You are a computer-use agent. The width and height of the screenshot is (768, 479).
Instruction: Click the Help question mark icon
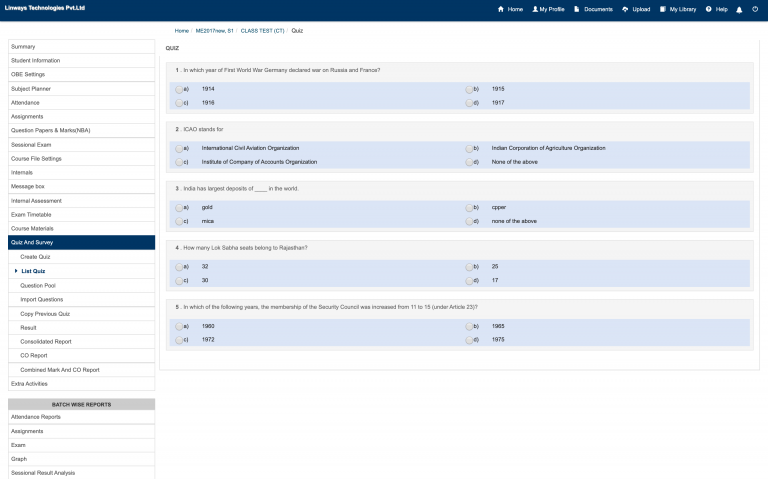[708, 9]
